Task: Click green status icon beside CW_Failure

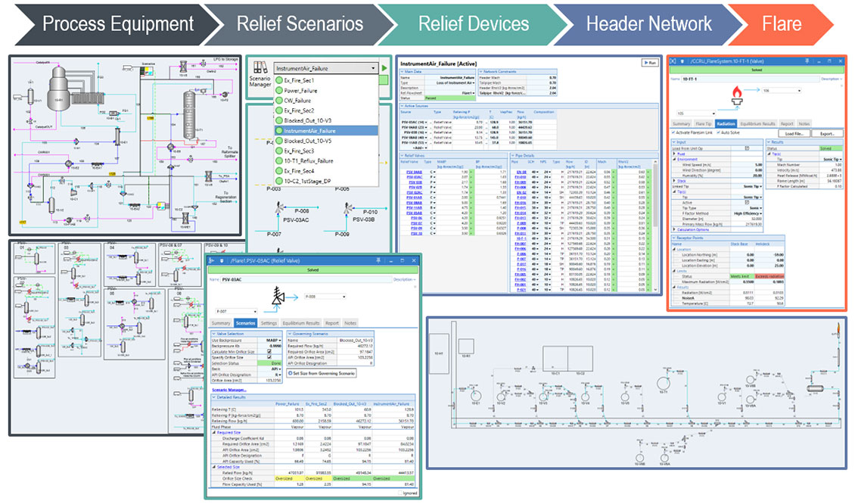Action: coord(278,101)
